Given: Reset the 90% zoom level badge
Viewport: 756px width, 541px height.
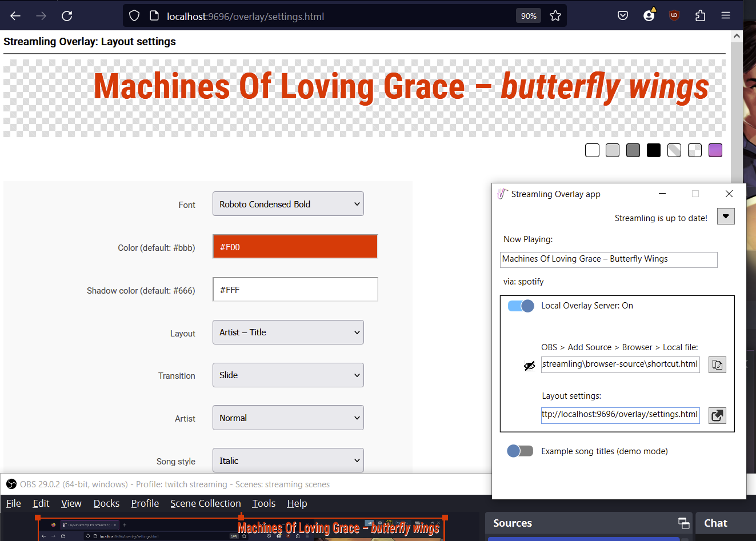Looking at the screenshot, I should point(529,16).
